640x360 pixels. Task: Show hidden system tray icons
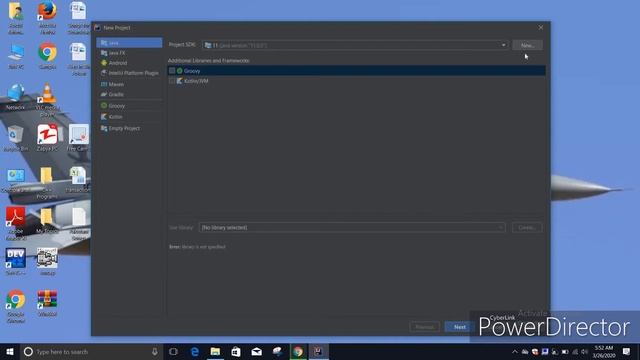coord(515,351)
